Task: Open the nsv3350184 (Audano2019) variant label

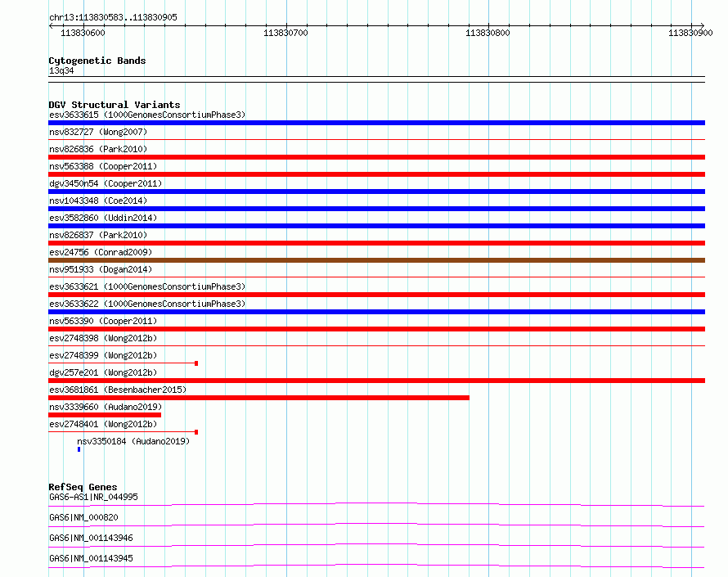Action: (133, 441)
